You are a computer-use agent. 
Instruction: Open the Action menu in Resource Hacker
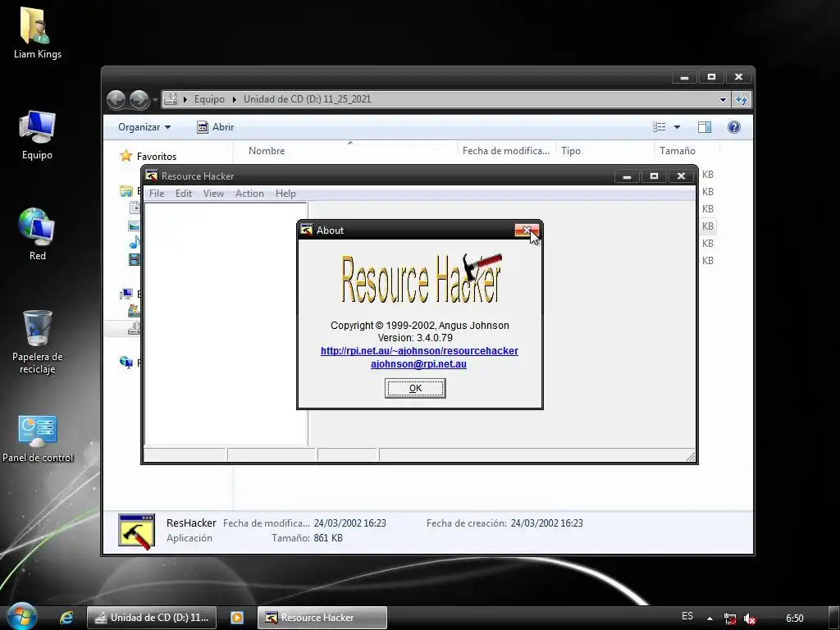coord(249,194)
